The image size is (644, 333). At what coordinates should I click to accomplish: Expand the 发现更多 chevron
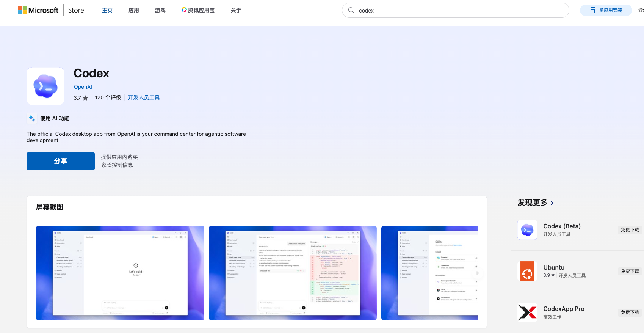click(552, 203)
